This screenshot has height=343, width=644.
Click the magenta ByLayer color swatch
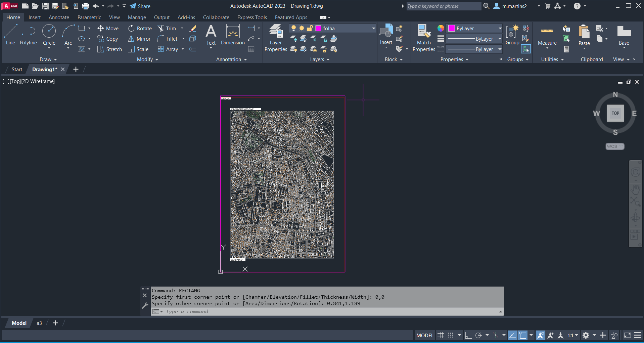[452, 29]
